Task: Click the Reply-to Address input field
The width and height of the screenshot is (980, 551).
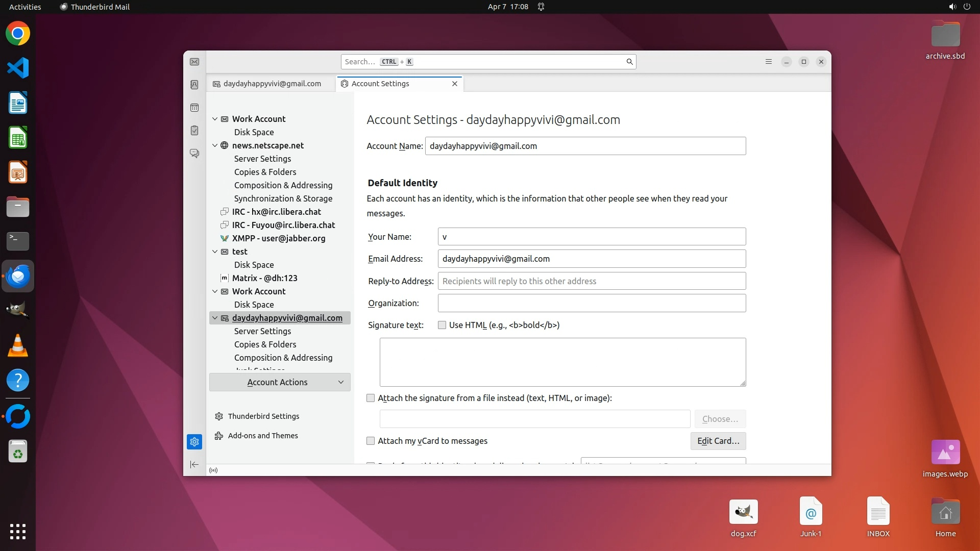Action: tap(592, 281)
